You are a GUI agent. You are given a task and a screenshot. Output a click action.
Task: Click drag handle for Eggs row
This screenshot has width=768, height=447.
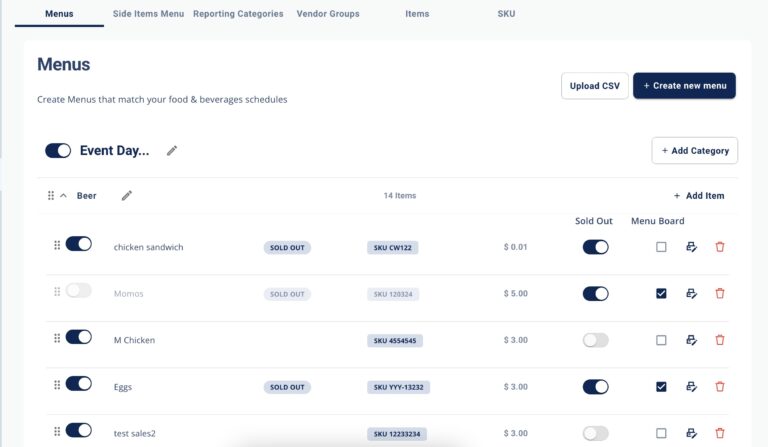57,385
